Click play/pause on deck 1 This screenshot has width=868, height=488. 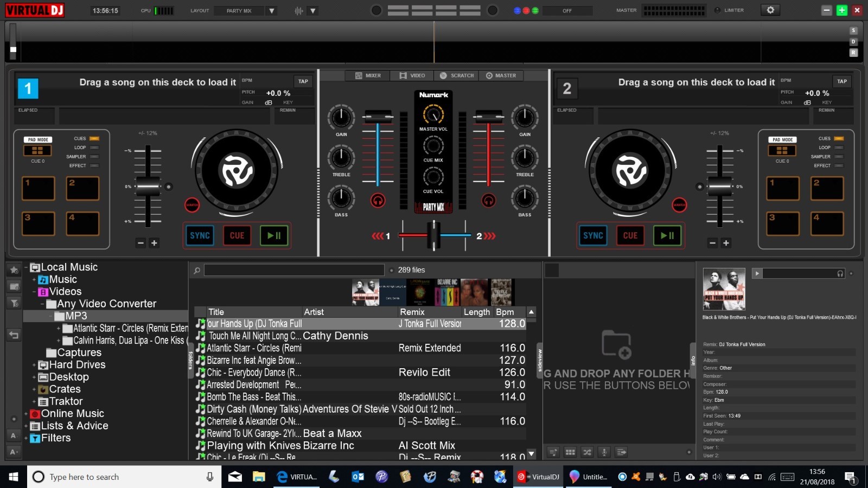(x=273, y=235)
